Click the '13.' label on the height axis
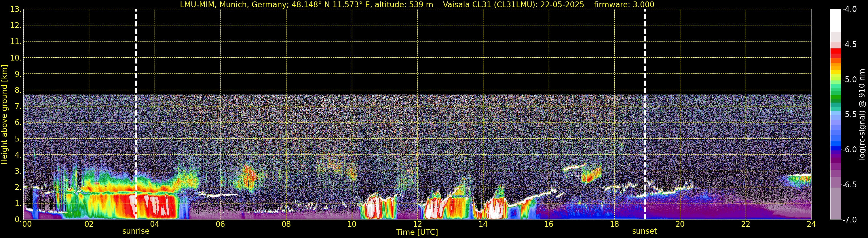Screen dimensions: 868x238 (16, 10)
